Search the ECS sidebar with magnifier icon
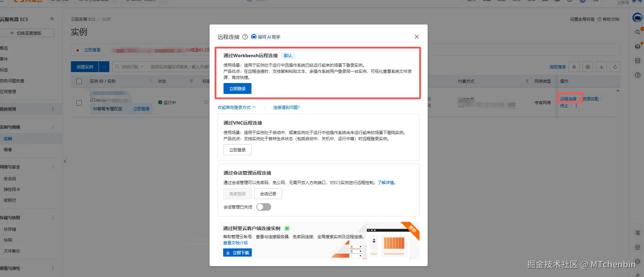 tap(52, 19)
